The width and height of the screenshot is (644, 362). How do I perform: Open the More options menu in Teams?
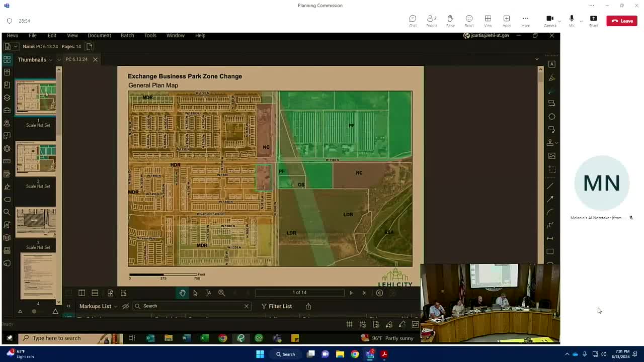[525, 21]
